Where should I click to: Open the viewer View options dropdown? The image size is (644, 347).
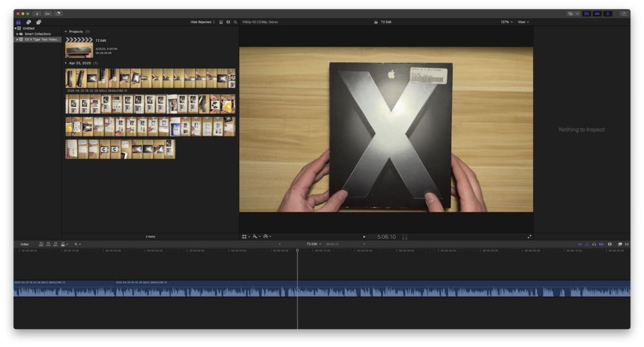click(x=523, y=22)
